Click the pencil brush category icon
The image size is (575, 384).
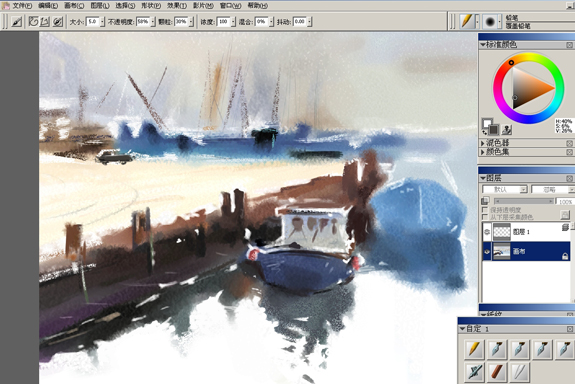pyautogui.click(x=467, y=21)
